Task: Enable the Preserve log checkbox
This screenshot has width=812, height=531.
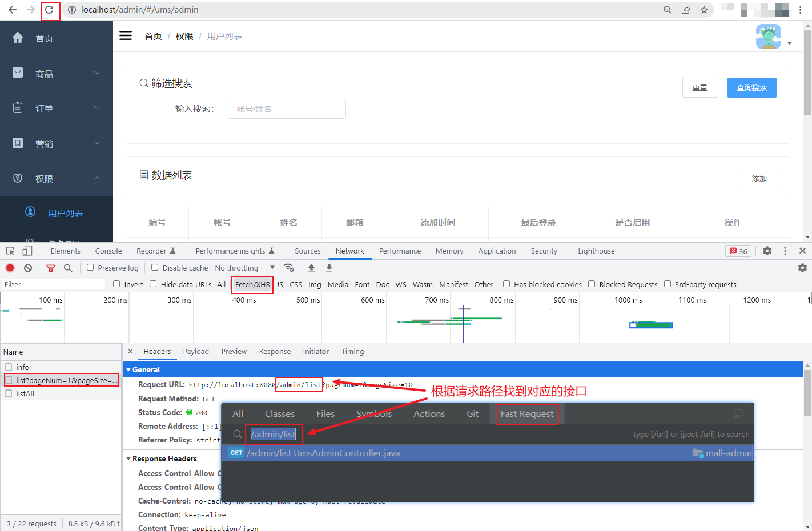Action: coord(90,267)
